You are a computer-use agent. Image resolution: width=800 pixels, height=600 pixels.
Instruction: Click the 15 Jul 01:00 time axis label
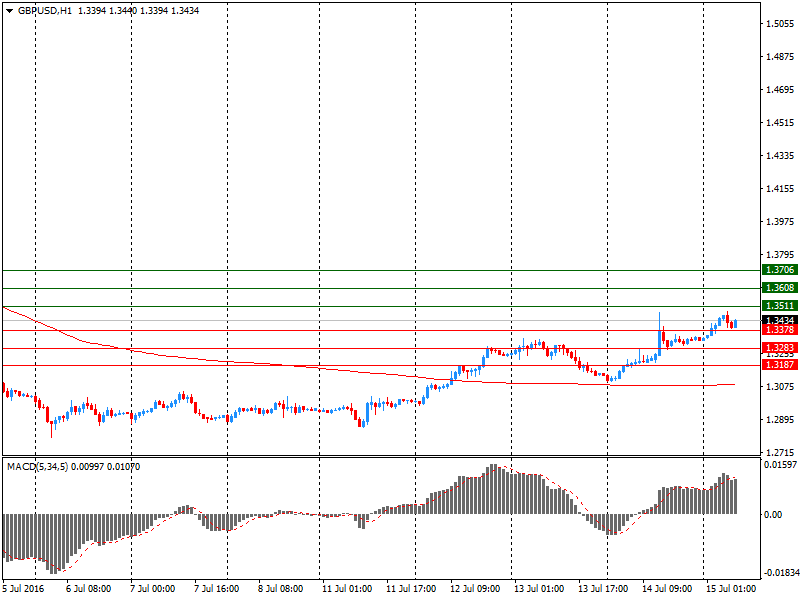[731, 589]
